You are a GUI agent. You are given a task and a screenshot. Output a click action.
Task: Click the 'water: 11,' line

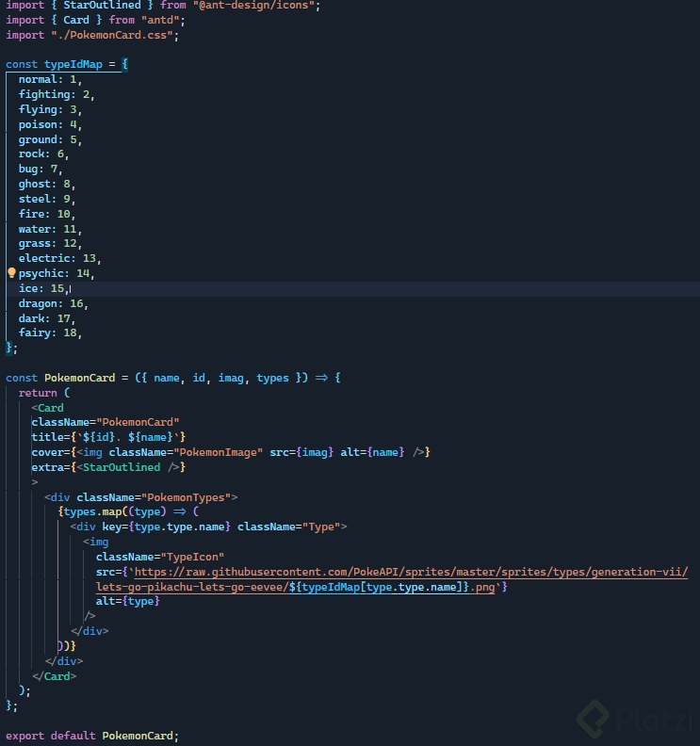coord(50,229)
